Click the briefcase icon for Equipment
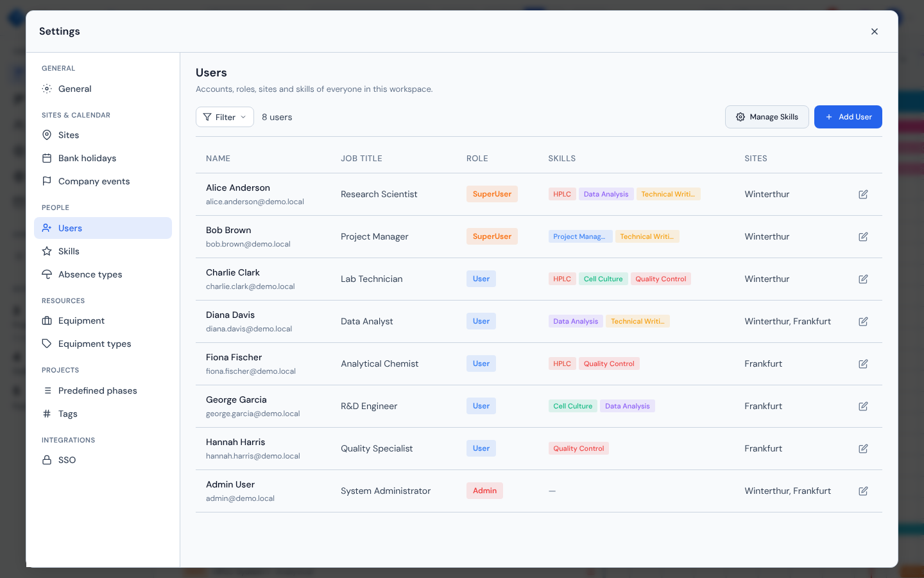Viewport: 924px width, 578px height. coord(47,320)
